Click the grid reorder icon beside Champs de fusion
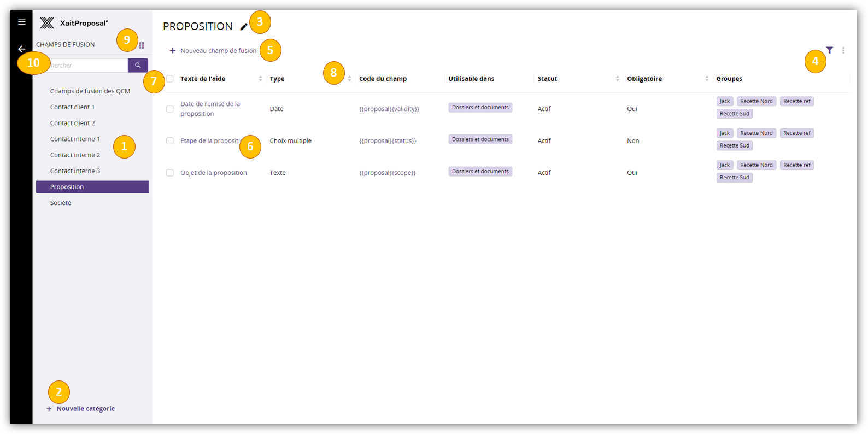 (142, 45)
